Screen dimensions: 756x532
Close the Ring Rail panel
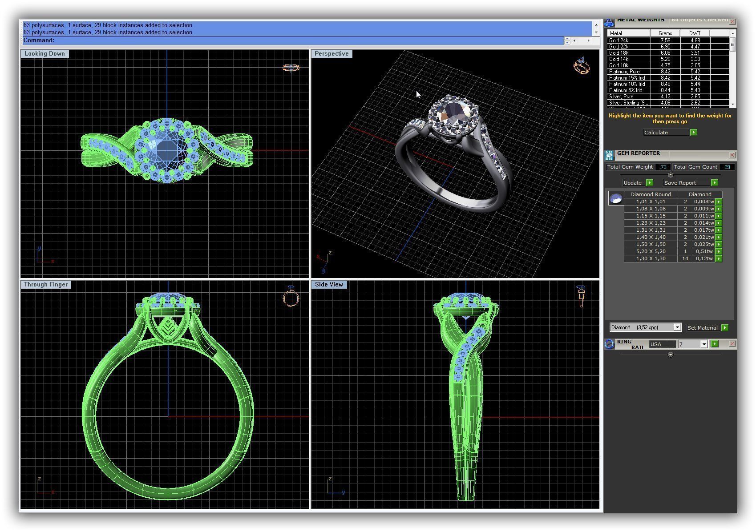pos(732,344)
